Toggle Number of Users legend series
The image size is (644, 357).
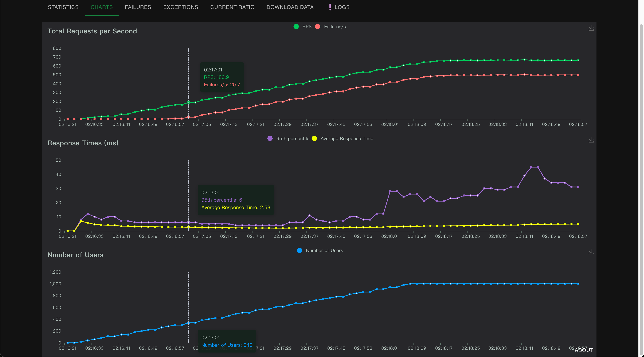[x=320, y=250]
